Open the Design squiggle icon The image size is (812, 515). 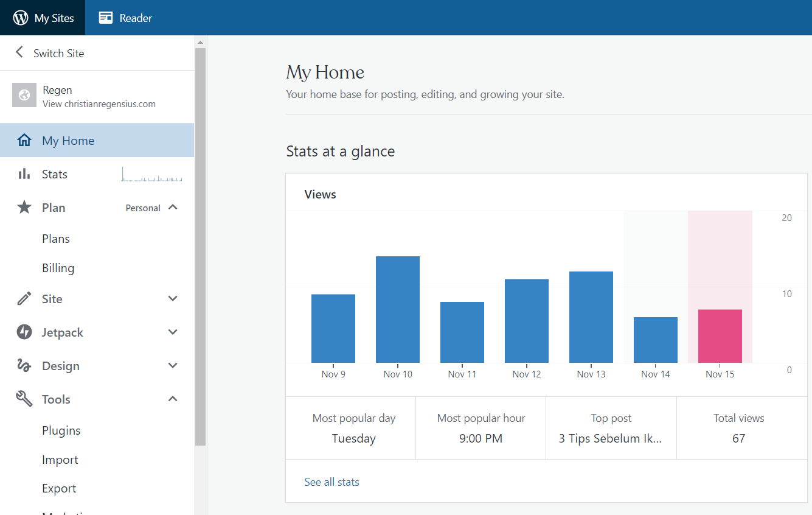(24, 366)
